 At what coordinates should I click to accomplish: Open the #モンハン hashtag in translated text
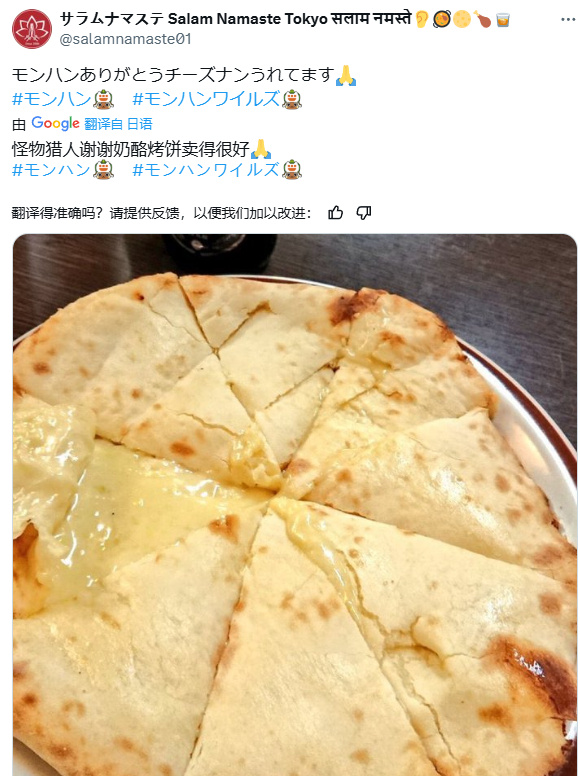(51, 170)
